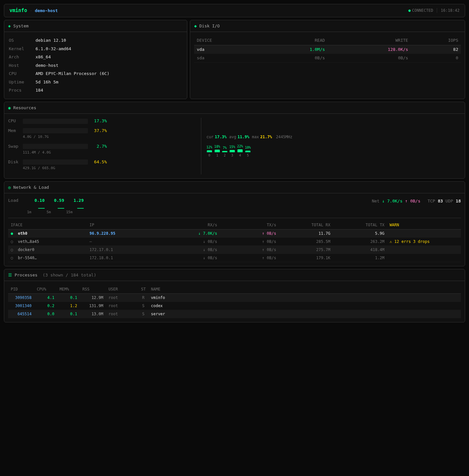The height and width of the screenshot is (476, 469).
Task: Select the Resources panel circle icon
Action: (10, 108)
